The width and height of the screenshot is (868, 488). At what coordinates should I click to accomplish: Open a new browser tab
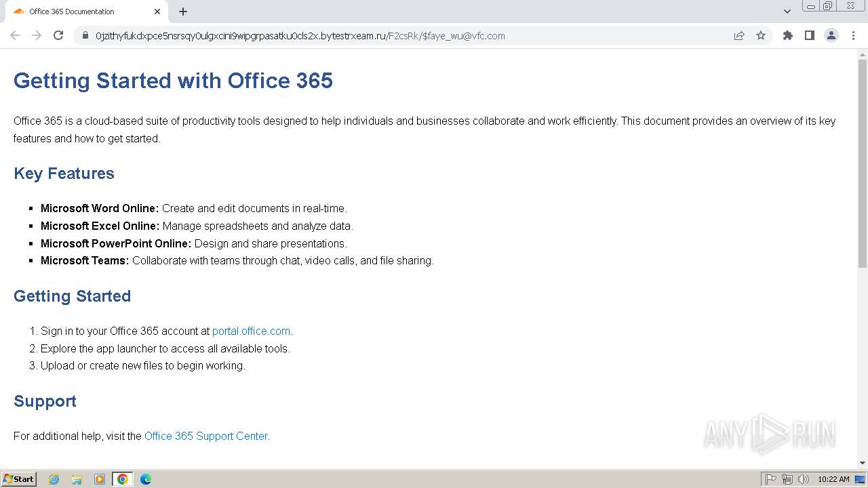(183, 12)
